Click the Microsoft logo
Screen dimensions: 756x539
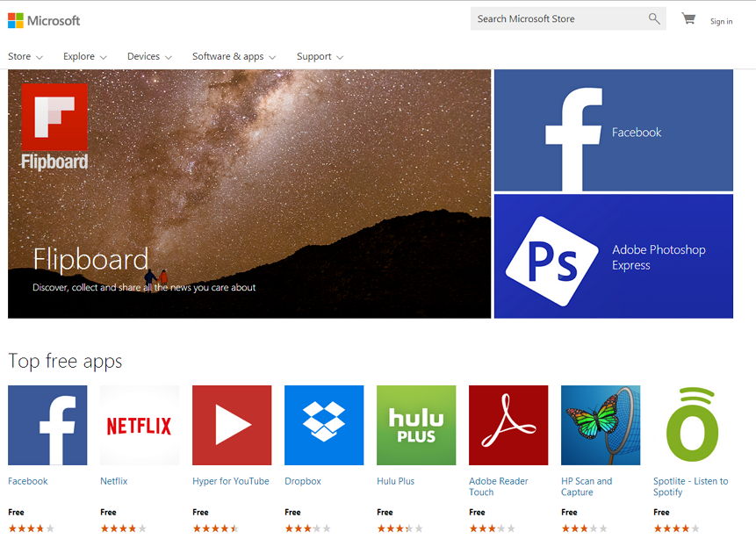pos(44,20)
